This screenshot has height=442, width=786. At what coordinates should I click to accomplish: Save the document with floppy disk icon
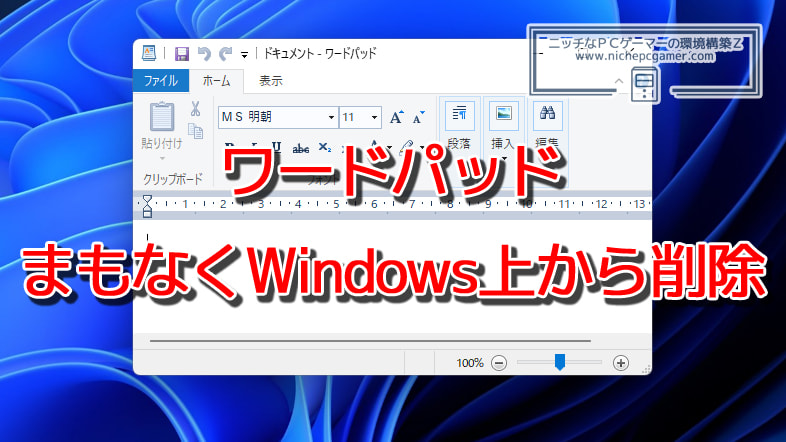click(181, 54)
